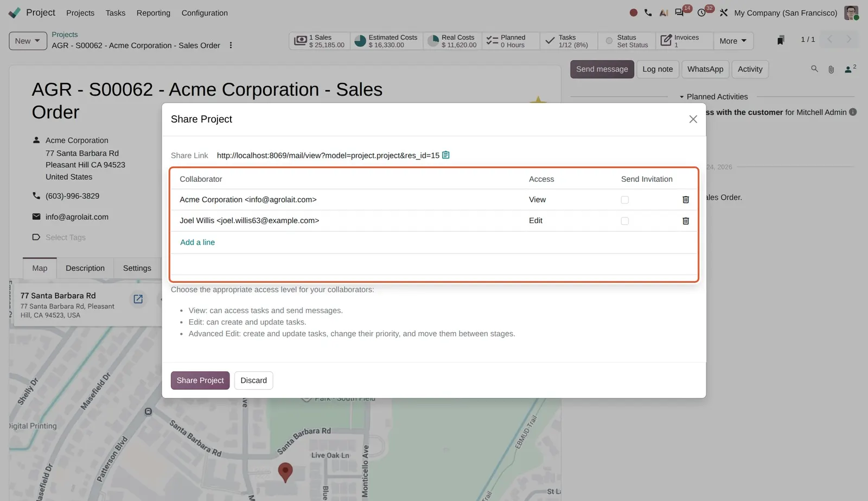
Task: Add a line to collaborators
Action: click(197, 243)
